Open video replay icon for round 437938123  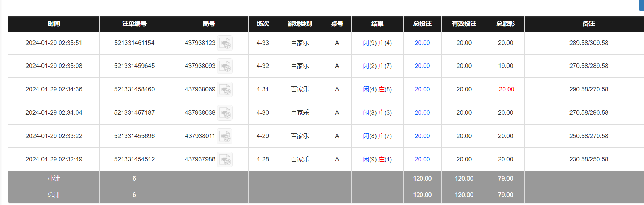(225, 43)
